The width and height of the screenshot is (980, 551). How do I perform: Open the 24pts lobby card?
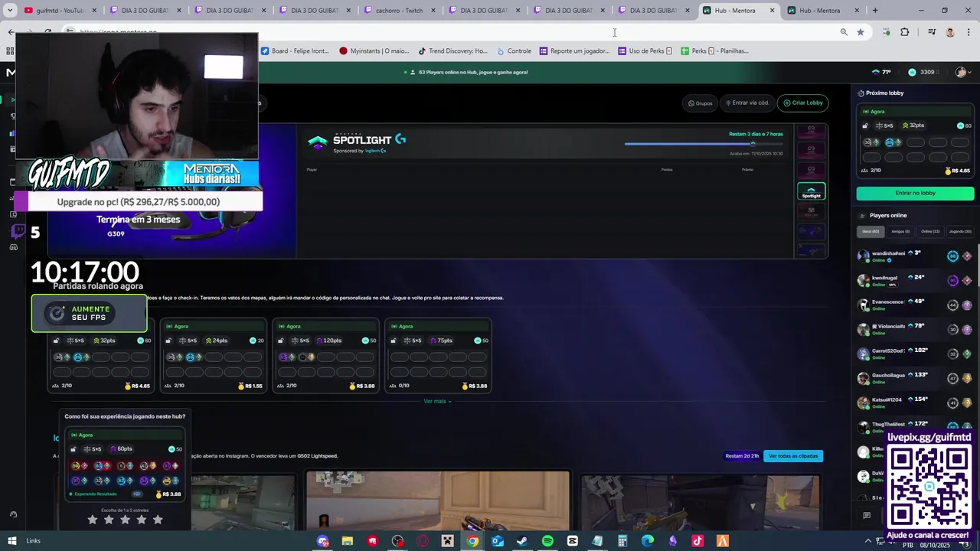pos(214,356)
